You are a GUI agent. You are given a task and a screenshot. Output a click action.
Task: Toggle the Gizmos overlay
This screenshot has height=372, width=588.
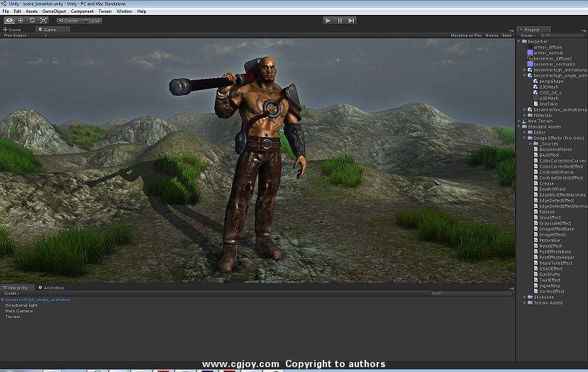coord(492,35)
